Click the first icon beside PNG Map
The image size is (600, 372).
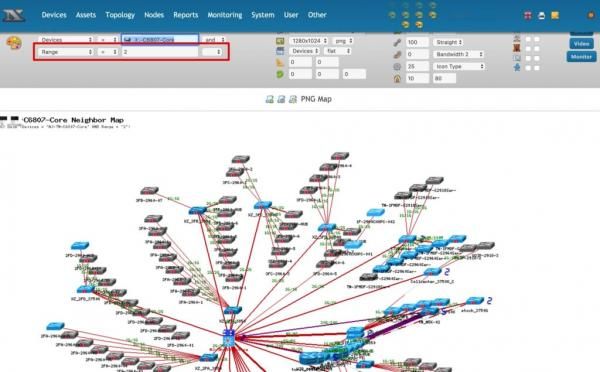269,99
